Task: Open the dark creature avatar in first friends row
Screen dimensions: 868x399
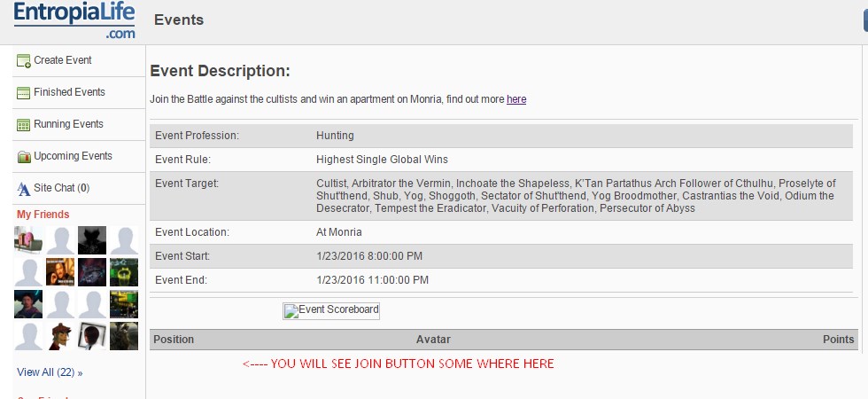Action: tap(92, 240)
